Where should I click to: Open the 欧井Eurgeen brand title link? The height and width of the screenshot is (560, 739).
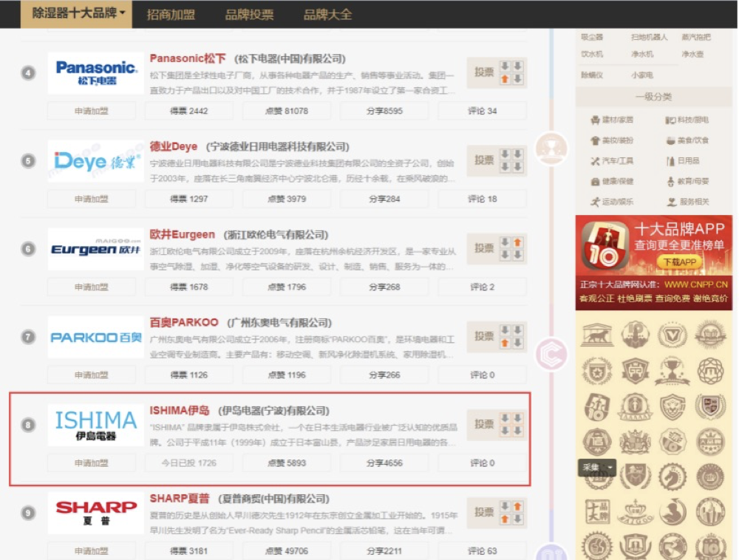(x=182, y=234)
